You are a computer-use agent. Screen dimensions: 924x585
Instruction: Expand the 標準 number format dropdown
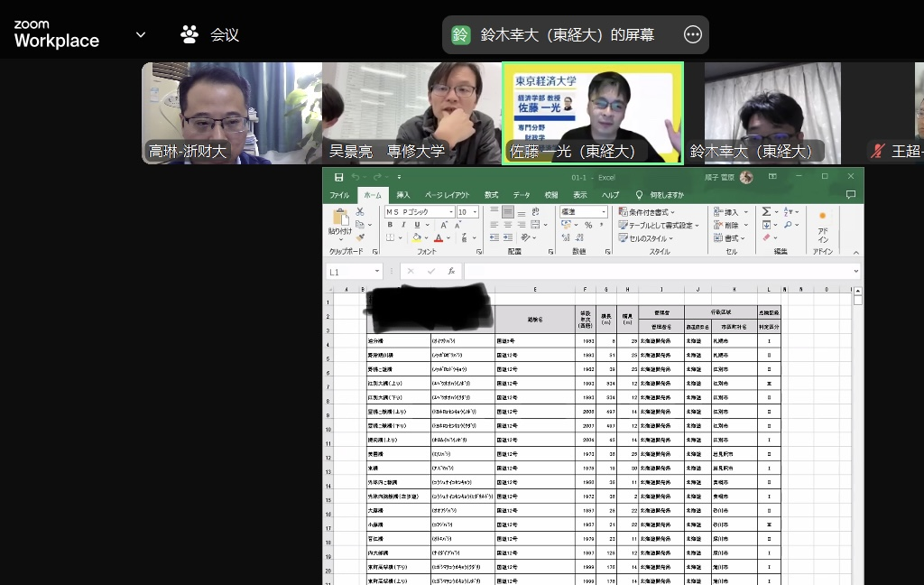(x=605, y=212)
